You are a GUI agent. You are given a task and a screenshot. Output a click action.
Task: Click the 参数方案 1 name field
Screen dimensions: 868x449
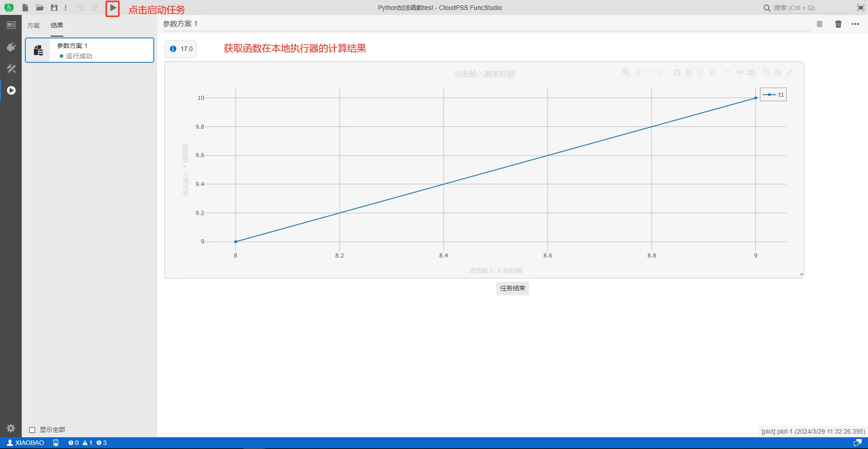(486, 24)
